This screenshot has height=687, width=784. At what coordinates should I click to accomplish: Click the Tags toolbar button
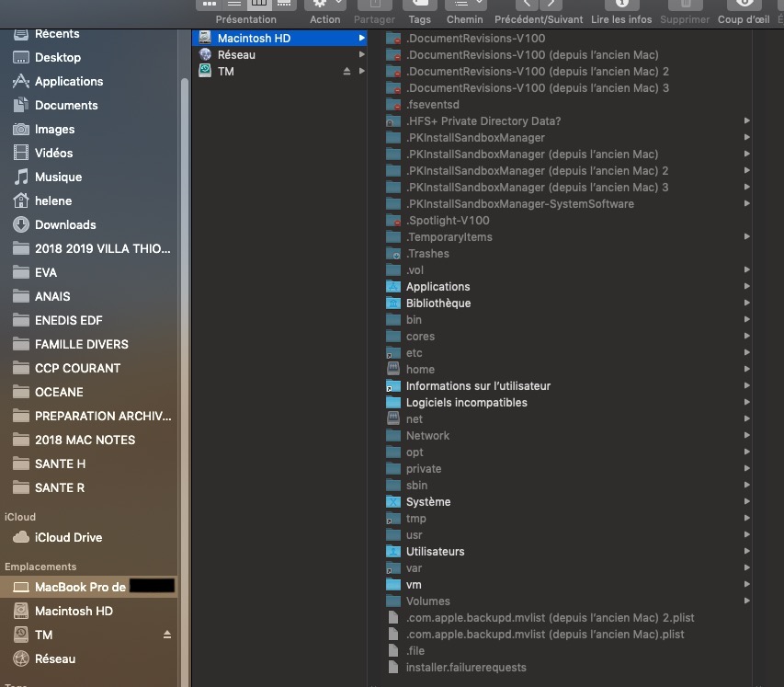[419, 4]
